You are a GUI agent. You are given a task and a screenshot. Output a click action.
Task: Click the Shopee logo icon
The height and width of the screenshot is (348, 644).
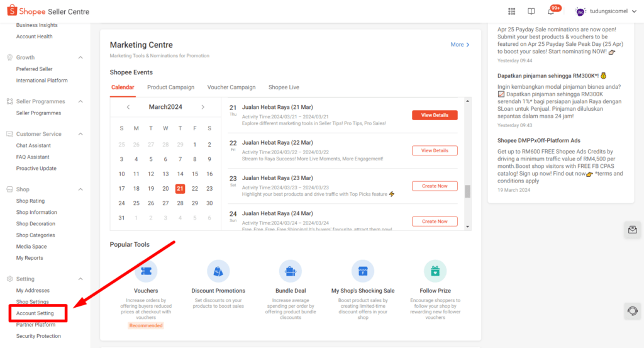(12, 10)
